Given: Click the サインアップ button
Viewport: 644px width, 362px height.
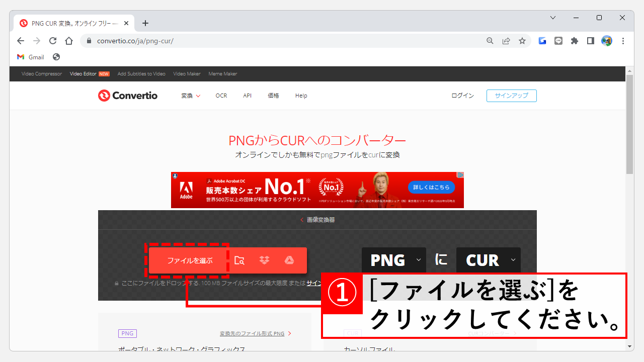Looking at the screenshot, I should click(511, 96).
